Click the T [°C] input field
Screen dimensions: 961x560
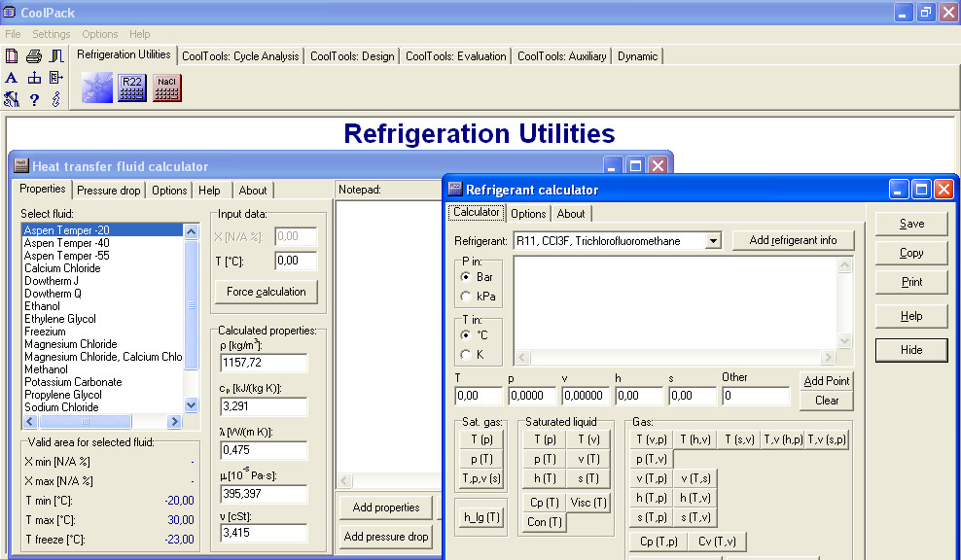pos(296,261)
